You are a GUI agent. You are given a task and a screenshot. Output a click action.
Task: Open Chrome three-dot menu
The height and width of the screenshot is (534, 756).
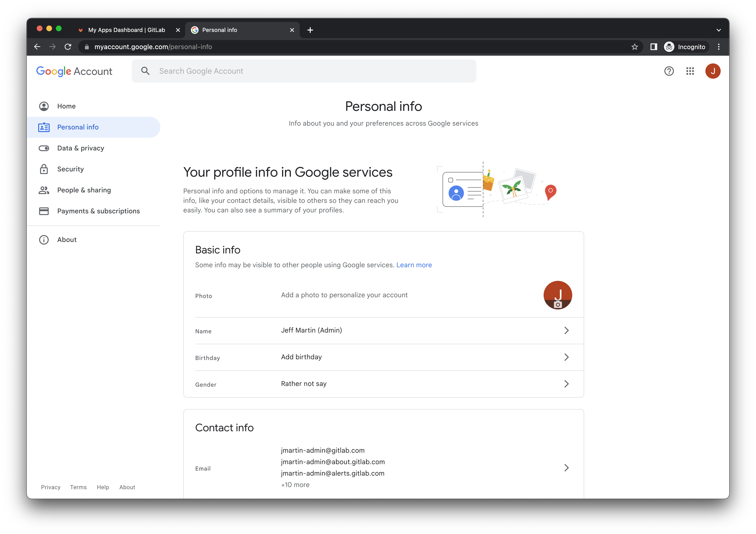[719, 47]
